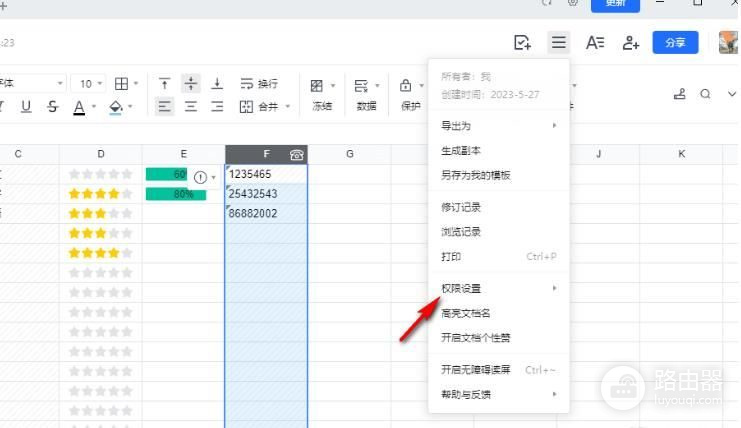Select cell containing 1235465
This screenshot has width=741, height=428.
266,174
